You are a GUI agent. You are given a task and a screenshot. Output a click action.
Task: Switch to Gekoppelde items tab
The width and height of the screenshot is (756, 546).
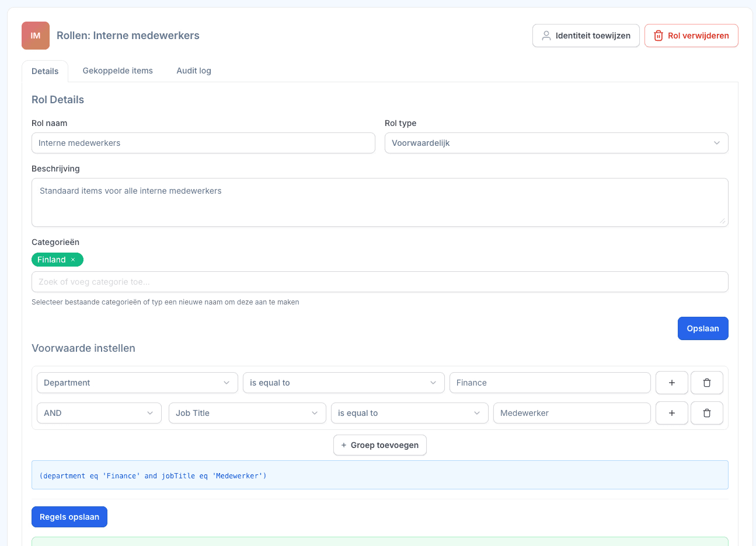pyautogui.click(x=118, y=71)
